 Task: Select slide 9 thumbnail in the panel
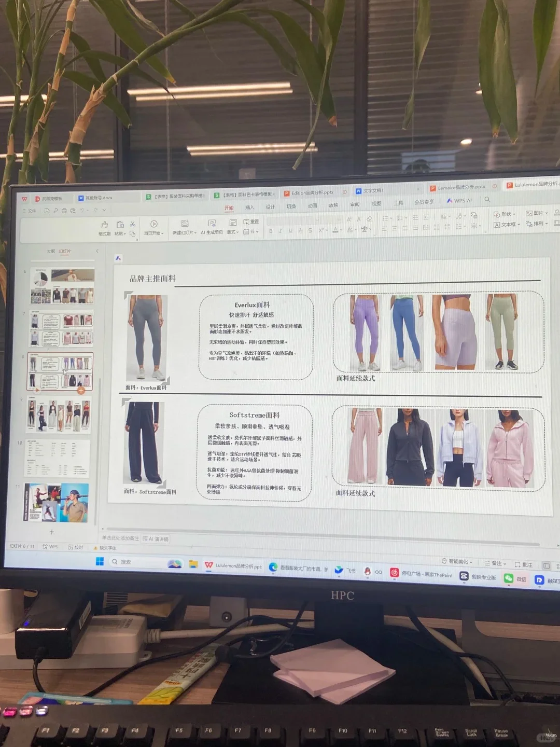pos(59,415)
